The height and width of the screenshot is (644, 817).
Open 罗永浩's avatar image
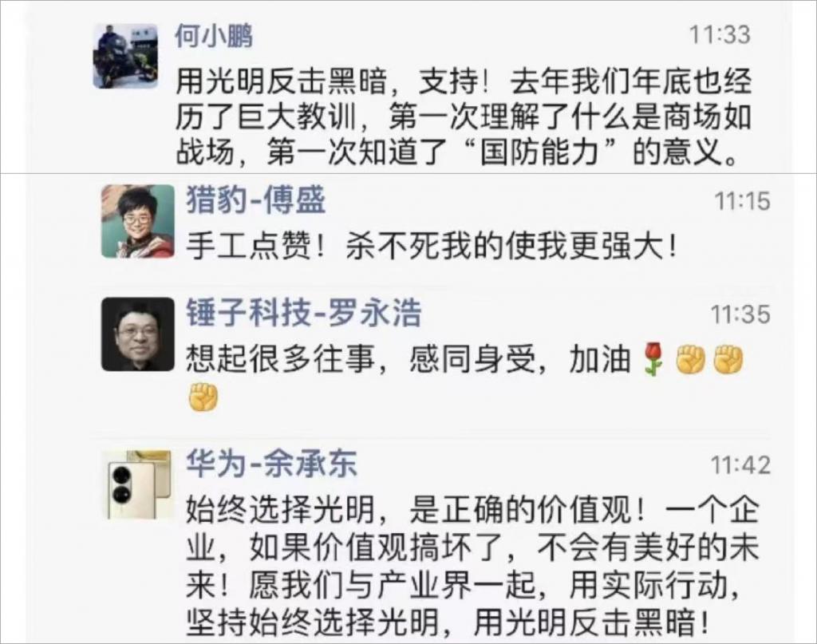pyautogui.click(x=137, y=334)
